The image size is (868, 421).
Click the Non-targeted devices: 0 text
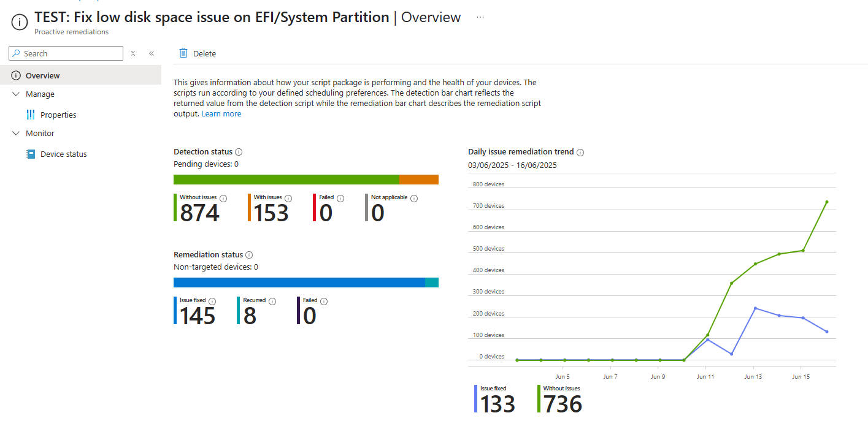(x=216, y=267)
